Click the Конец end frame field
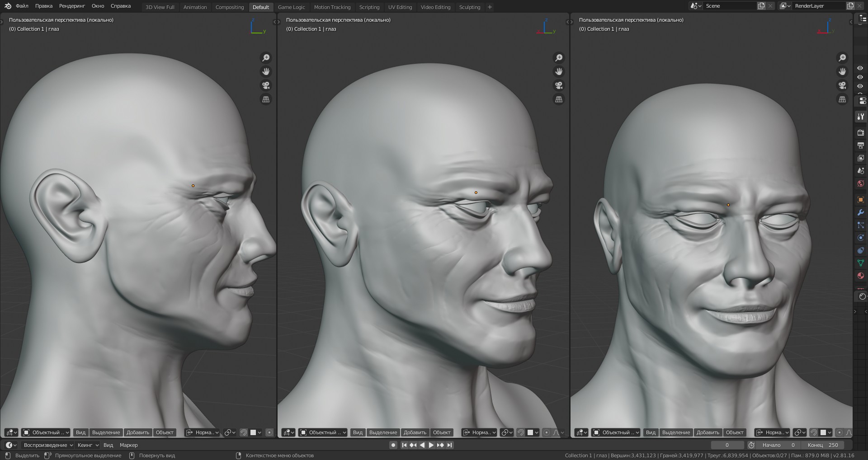 point(824,445)
